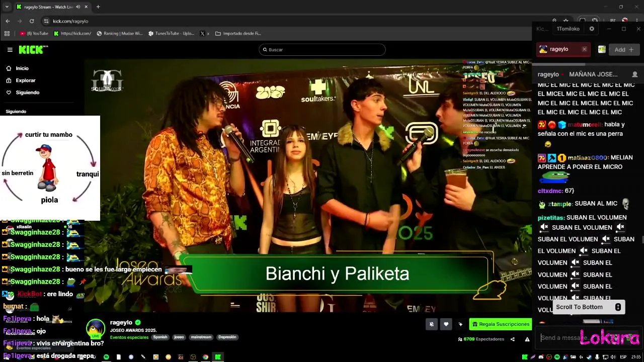The image size is (644, 362).
Task: Open Chrome from the taskbar
Action: pyautogui.click(x=205, y=357)
